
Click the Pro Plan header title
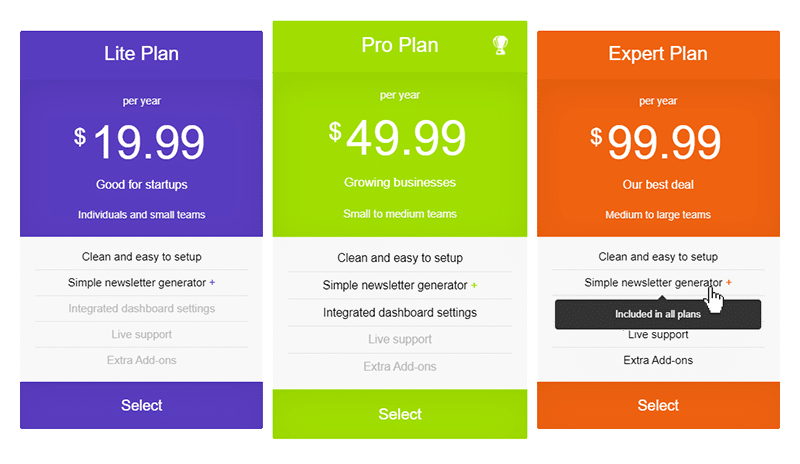(x=400, y=45)
